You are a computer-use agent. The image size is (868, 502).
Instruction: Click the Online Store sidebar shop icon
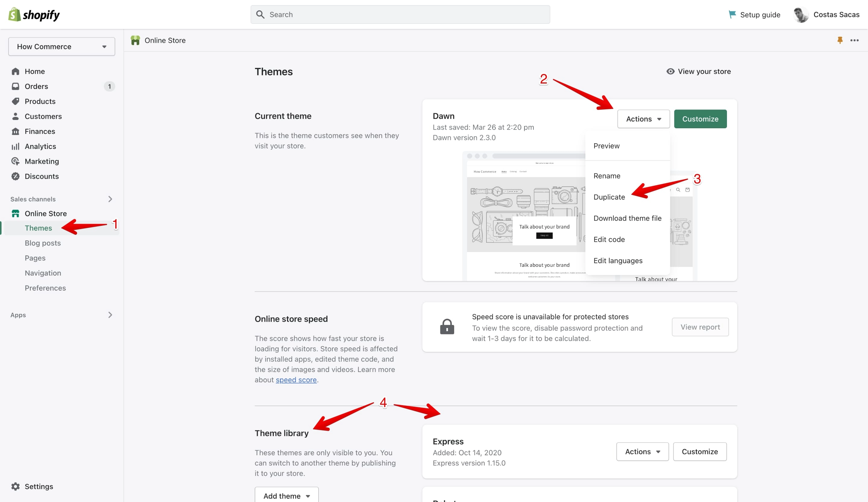15,214
